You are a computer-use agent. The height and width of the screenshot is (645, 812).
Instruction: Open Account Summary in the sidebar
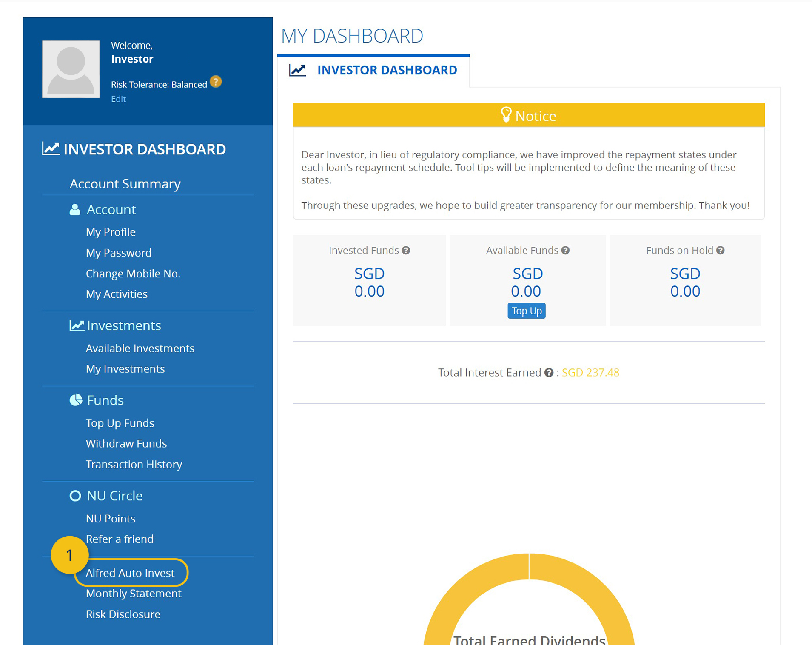125,184
